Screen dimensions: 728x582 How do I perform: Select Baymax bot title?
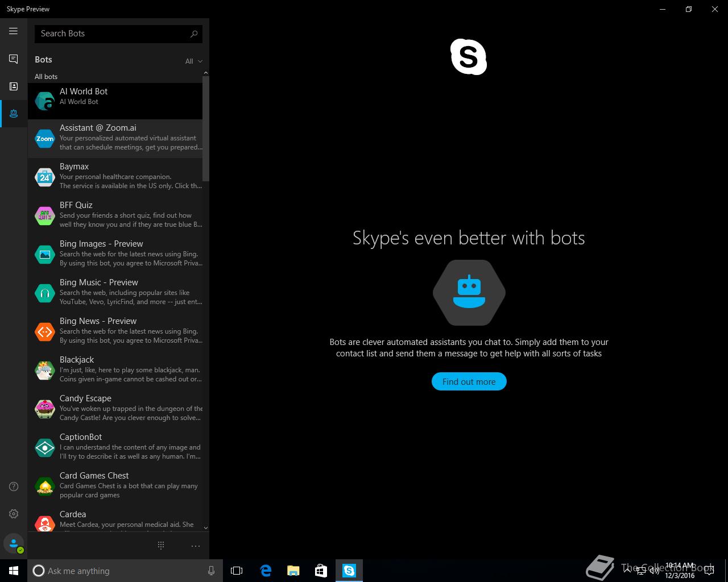74,167
